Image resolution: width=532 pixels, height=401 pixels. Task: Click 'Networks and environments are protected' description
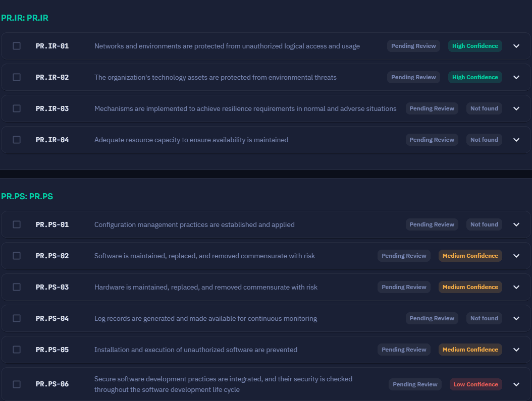tap(227, 46)
